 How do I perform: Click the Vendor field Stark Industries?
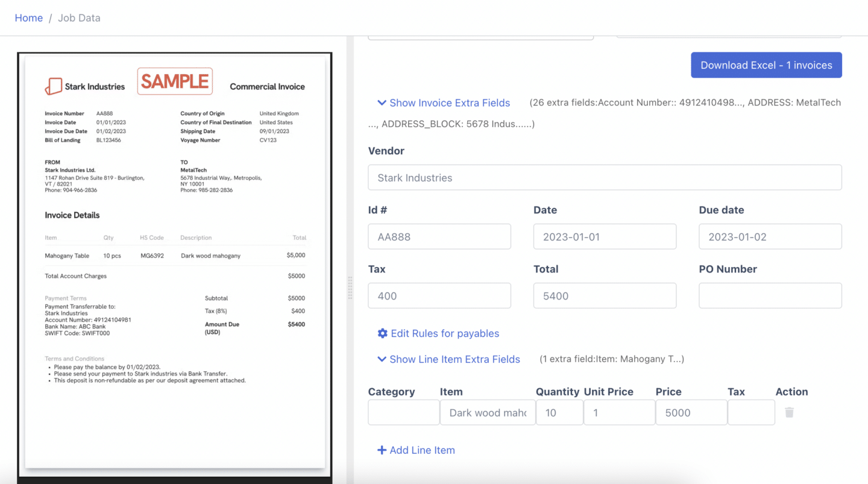click(605, 178)
